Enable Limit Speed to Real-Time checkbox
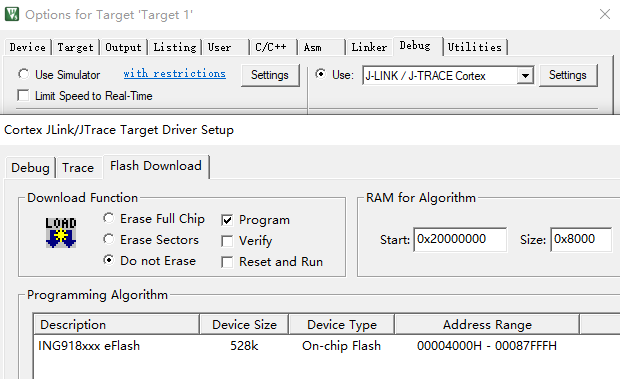This screenshot has width=620, height=379. click(x=23, y=96)
